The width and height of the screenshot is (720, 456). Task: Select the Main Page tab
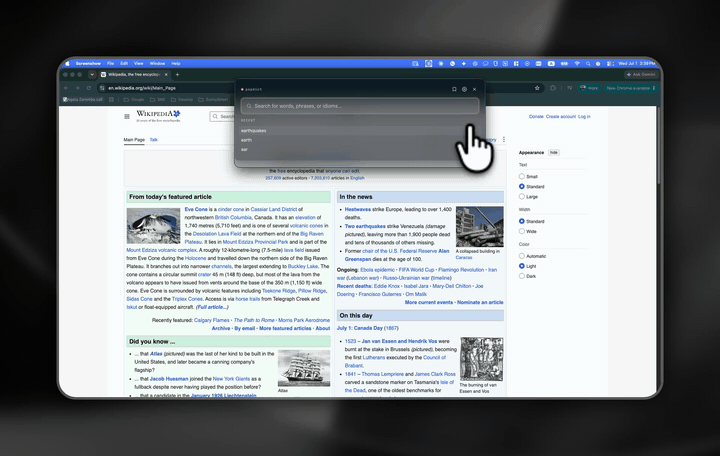pyautogui.click(x=134, y=140)
